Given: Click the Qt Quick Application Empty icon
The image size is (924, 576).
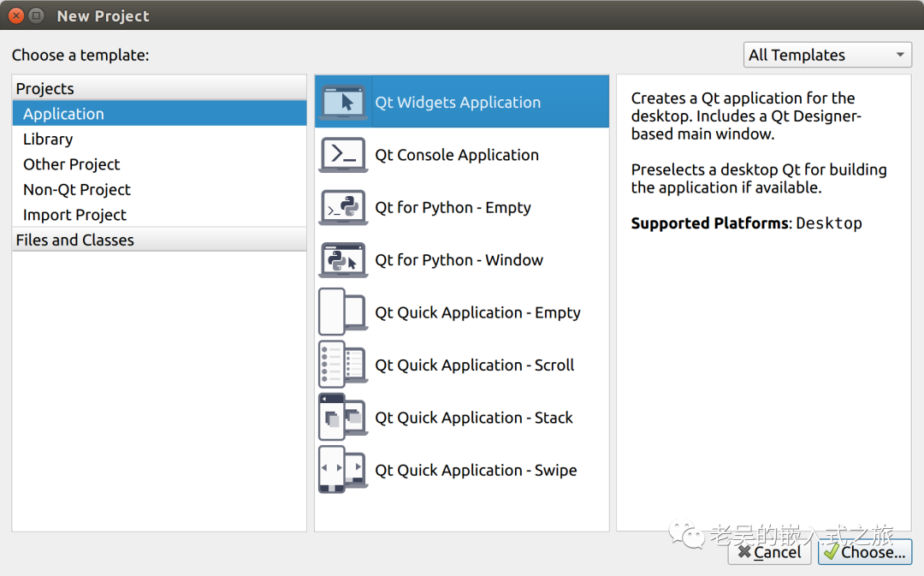Looking at the screenshot, I should coord(344,312).
